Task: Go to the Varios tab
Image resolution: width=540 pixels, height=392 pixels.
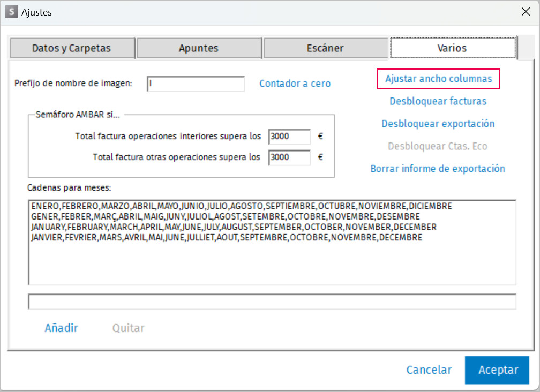Action: click(452, 48)
